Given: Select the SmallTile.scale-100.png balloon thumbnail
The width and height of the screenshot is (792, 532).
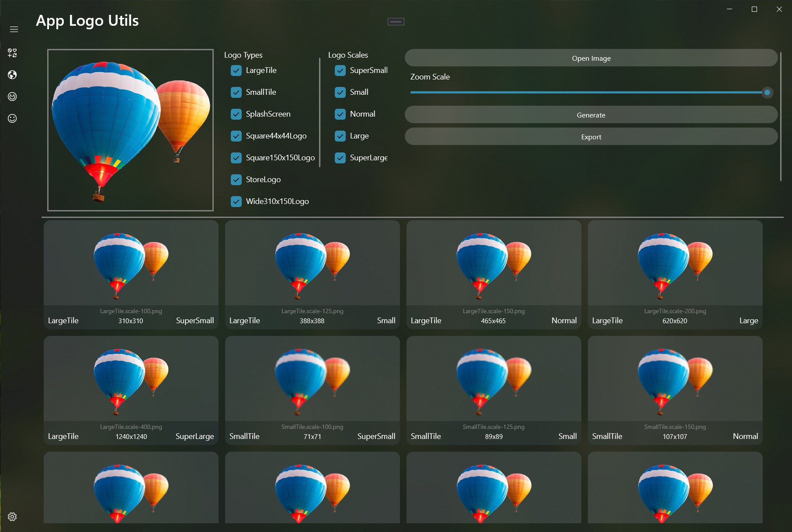Looking at the screenshot, I should tap(313, 382).
